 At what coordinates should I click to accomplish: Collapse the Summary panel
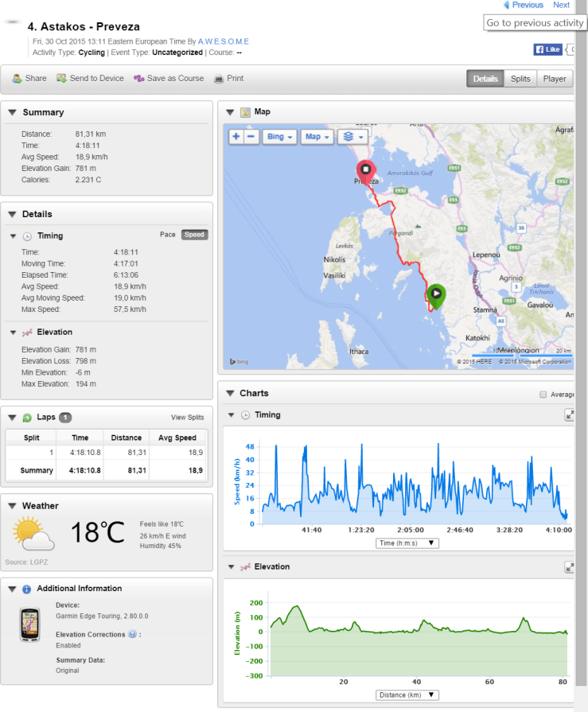pos(12,112)
